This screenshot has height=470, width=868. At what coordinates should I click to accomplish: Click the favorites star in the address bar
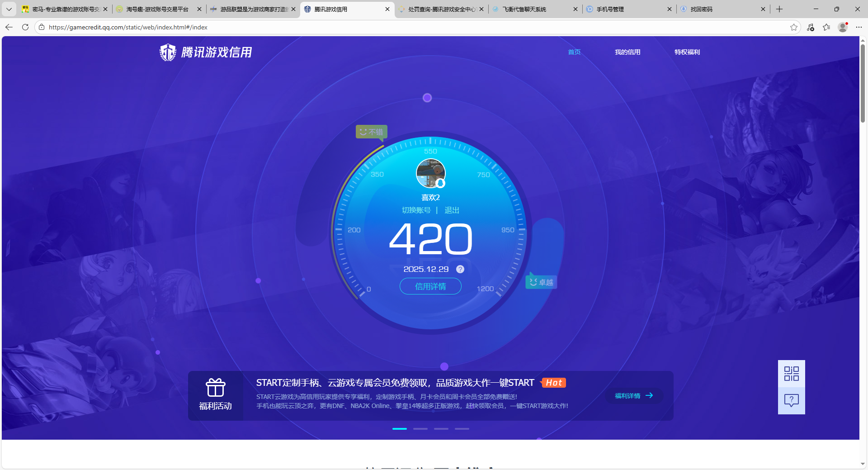click(794, 27)
